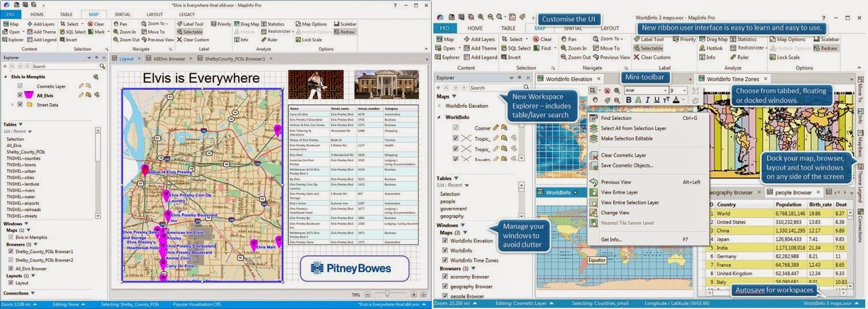Click Drag Map in the right window ribbon
The width and height of the screenshot is (868, 309).
coord(713,39)
